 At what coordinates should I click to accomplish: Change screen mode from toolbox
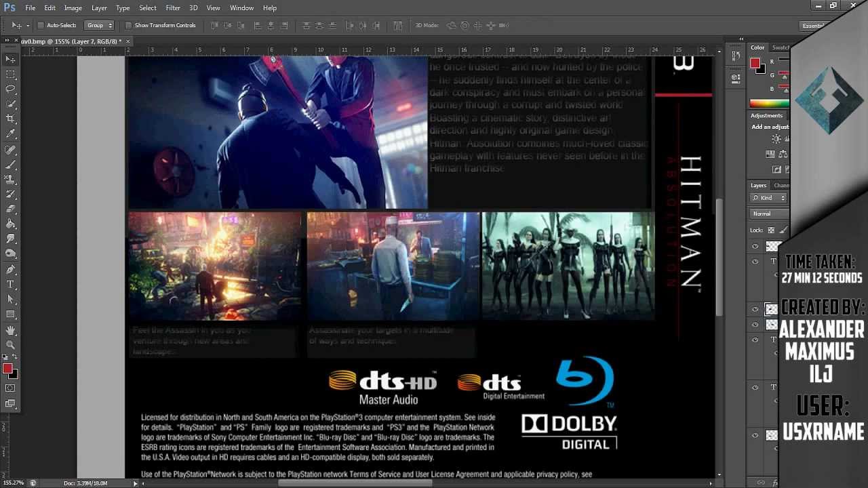(11, 404)
